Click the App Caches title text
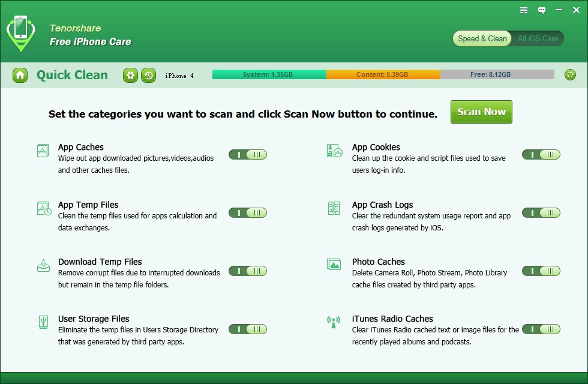 pos(80,147)
